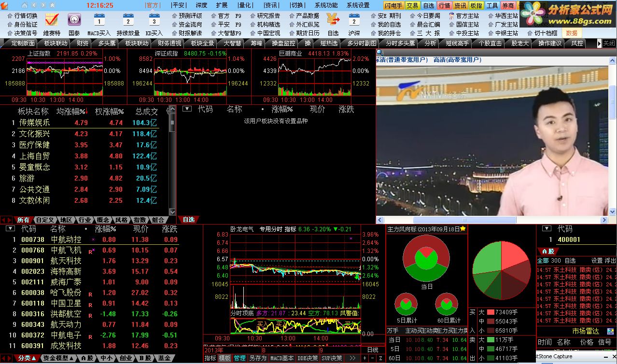
Task: Click the 买入大 light red legend swatch
Action: [x=491, y=312]
